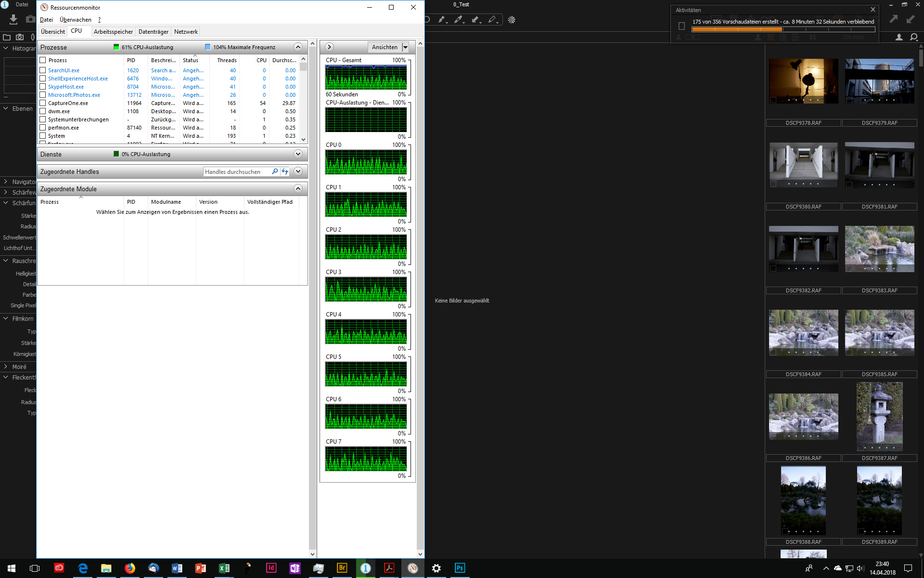The height and width of the screenshot is (578, 924).
Task: Click the Ansichten button
Action: pyautogui.click(x=385, y=47)
